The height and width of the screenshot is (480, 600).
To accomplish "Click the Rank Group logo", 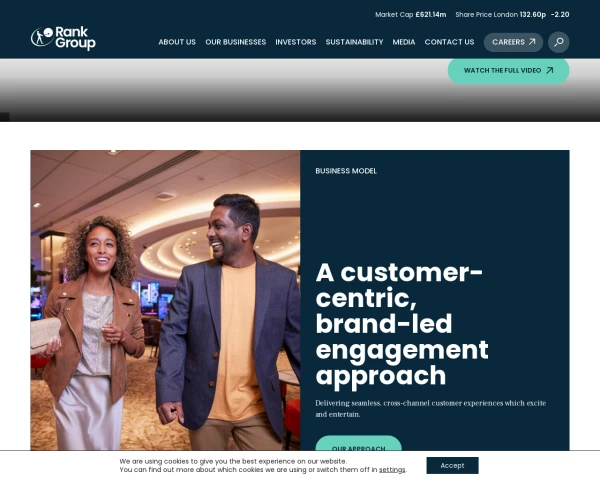I will (x=63, y=38).
